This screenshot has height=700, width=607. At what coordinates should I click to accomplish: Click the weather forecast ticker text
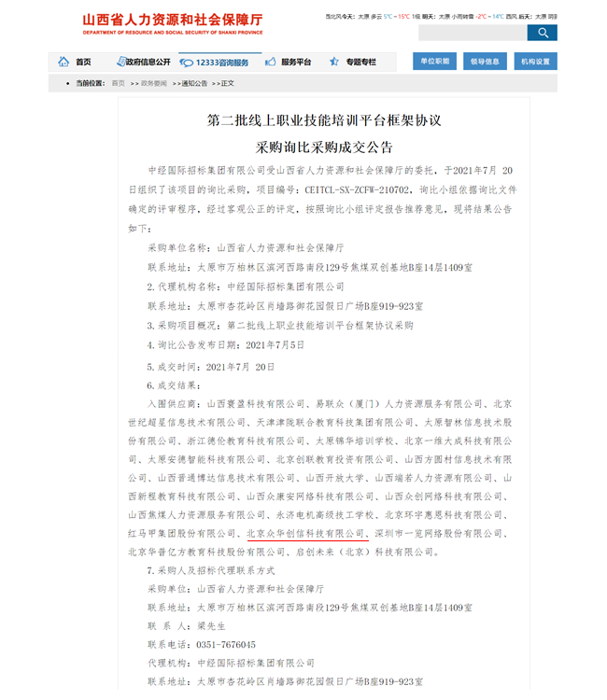[442, 17]
